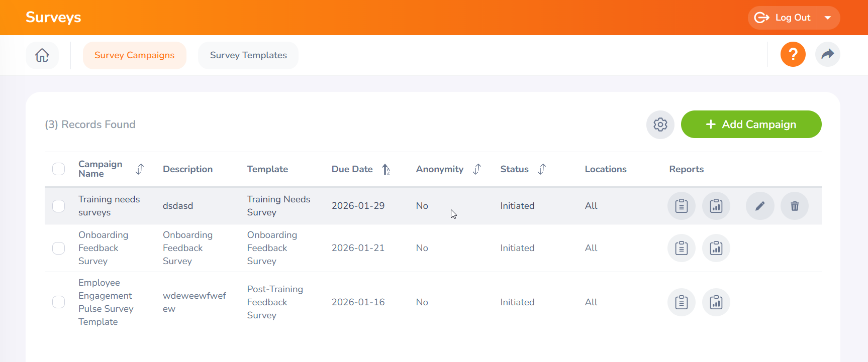Viewport: 868px width, 362px height.
Task: Click the share arrow icon
Action: tap(827, 54)
